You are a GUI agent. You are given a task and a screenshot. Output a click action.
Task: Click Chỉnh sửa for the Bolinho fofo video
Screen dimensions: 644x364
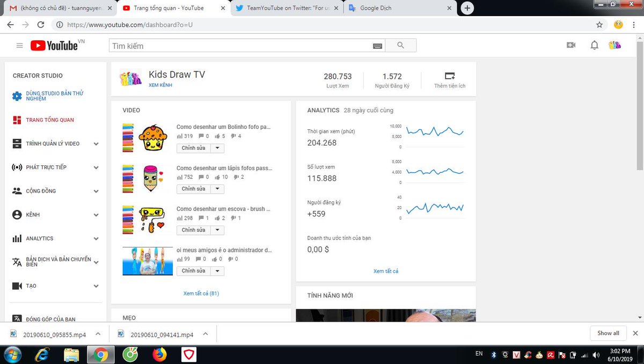point(193,148)
